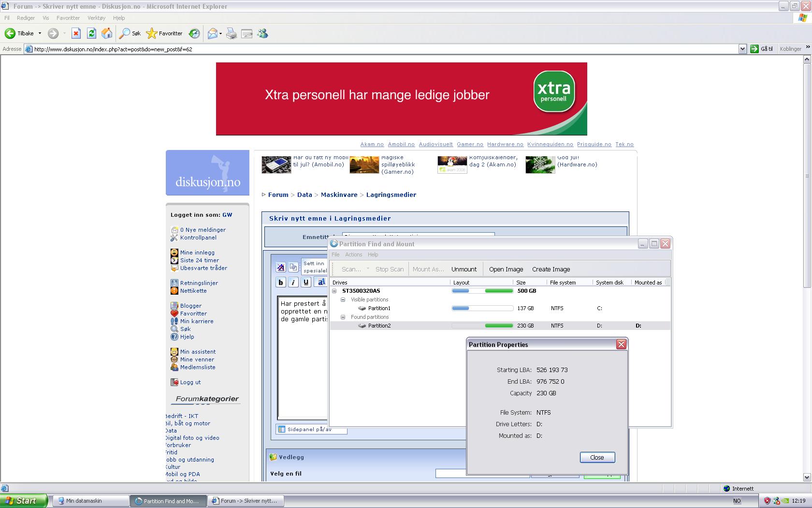Click Unmount in the partition toolbar
The width and height of the screenshot is (812, 508).
(464, 269)
